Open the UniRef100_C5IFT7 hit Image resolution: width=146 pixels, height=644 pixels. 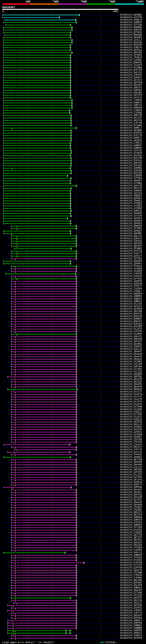click(x=131, y=286)
